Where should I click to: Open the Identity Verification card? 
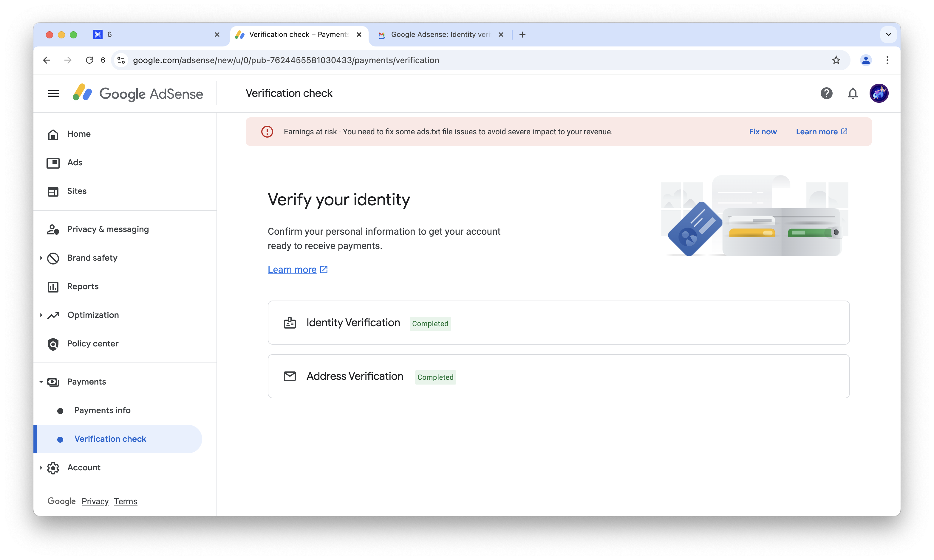tap(559, 323)
